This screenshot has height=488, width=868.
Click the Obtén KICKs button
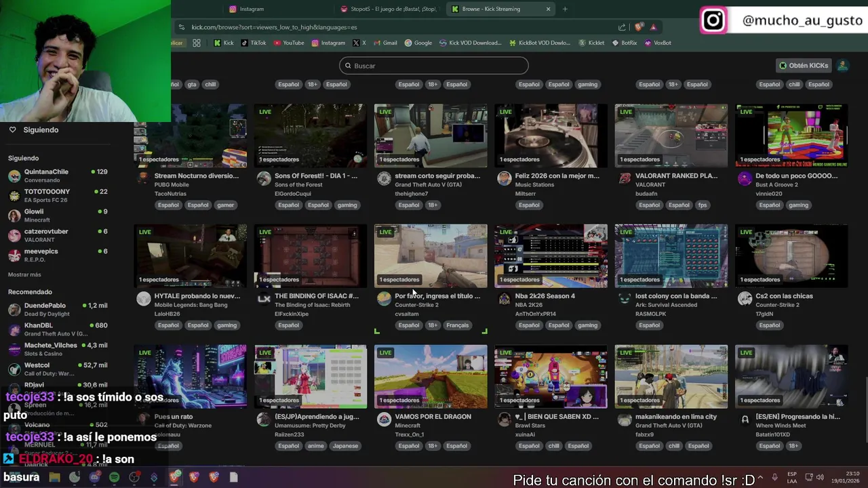[804, 66]
